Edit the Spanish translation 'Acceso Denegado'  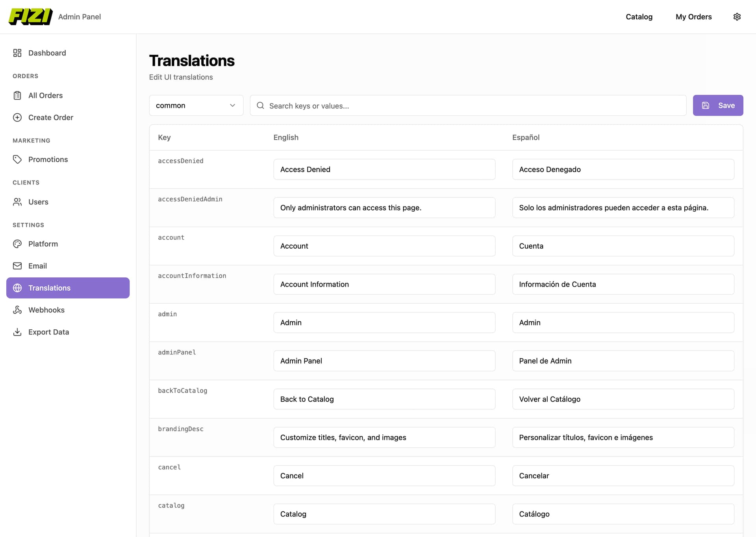(623, 169)
